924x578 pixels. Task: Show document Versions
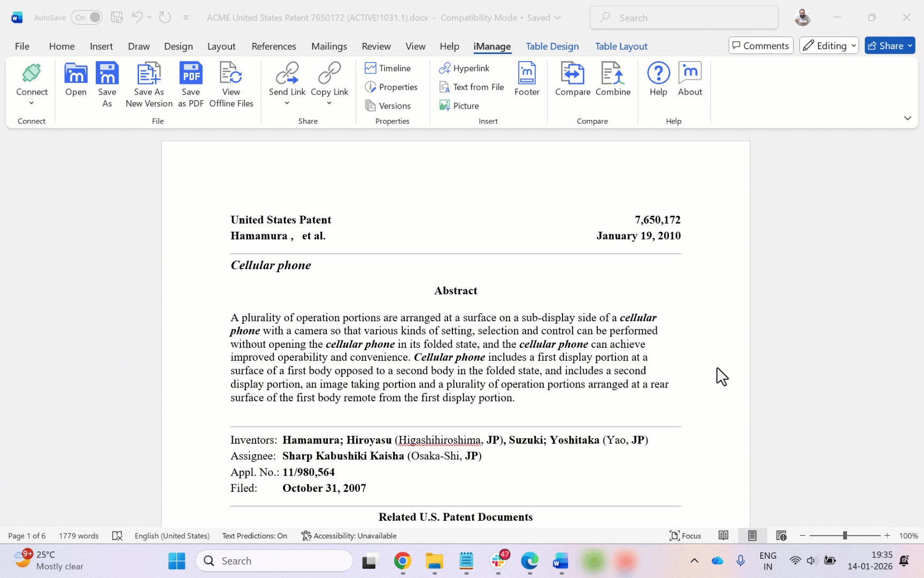tap(388, 106)
